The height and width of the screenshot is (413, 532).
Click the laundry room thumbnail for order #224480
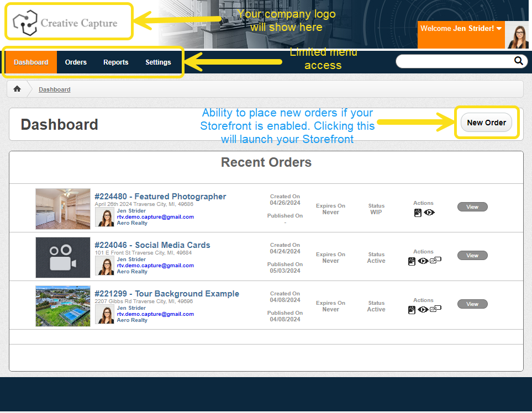tap(63, 209)
